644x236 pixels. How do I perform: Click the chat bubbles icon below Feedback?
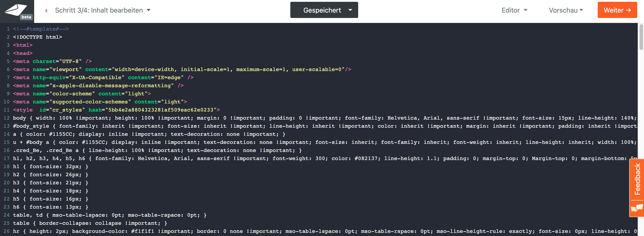(x=637, y=208)
